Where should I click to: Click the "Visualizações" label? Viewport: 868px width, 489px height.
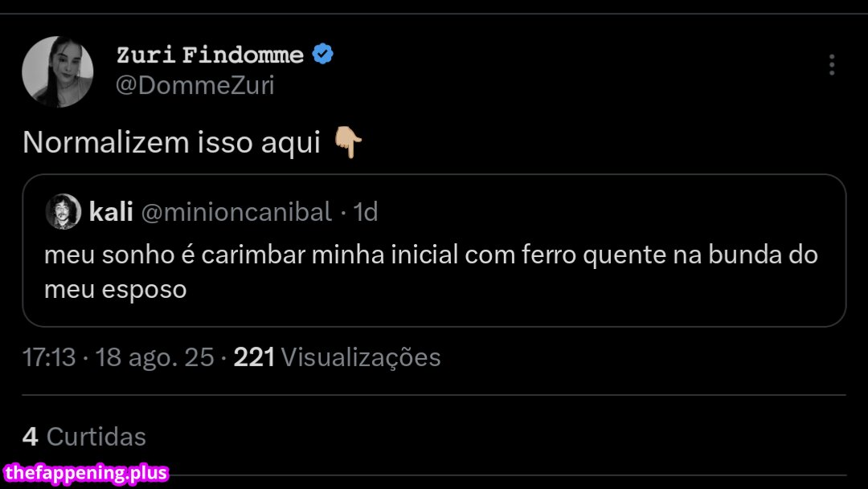pyautogui.click(x=362, y=357)
